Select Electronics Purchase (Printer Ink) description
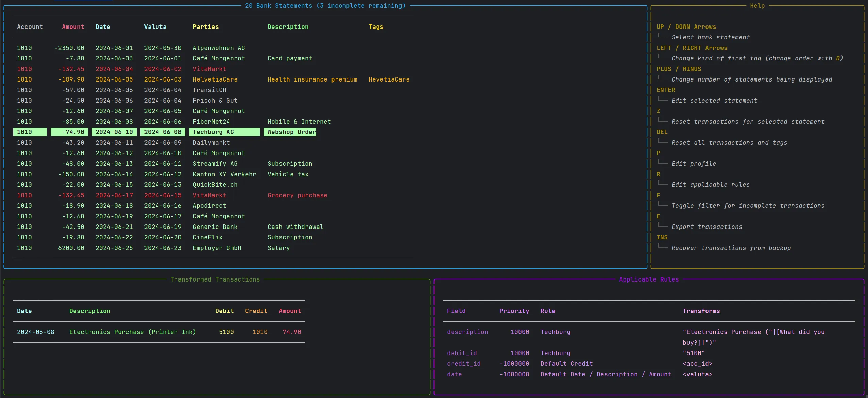868x398 pixels. (x=133, y=332)
